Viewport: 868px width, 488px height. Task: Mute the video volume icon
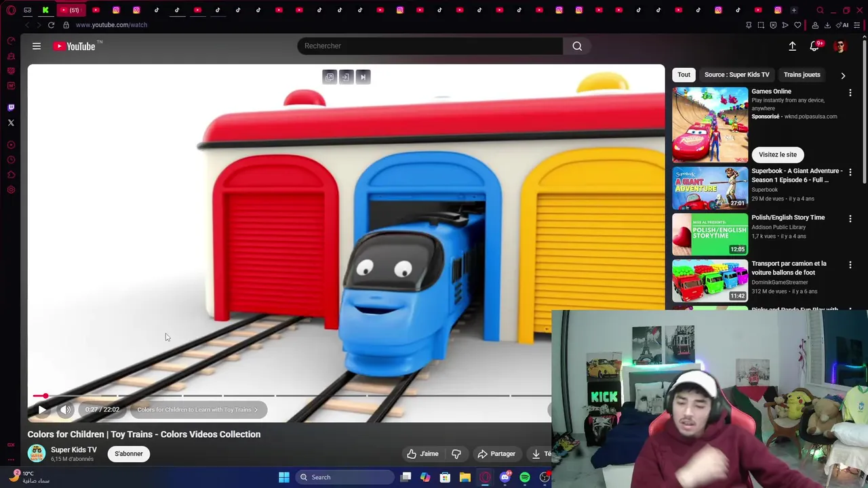pyautogui.click(x=66, y=409)
